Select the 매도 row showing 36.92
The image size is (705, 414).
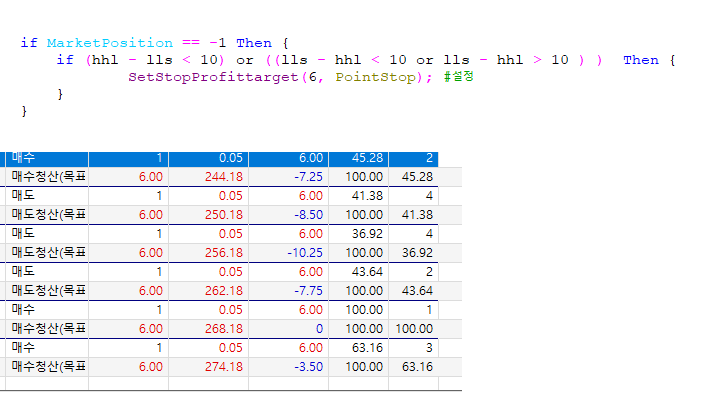pos(47,234)
